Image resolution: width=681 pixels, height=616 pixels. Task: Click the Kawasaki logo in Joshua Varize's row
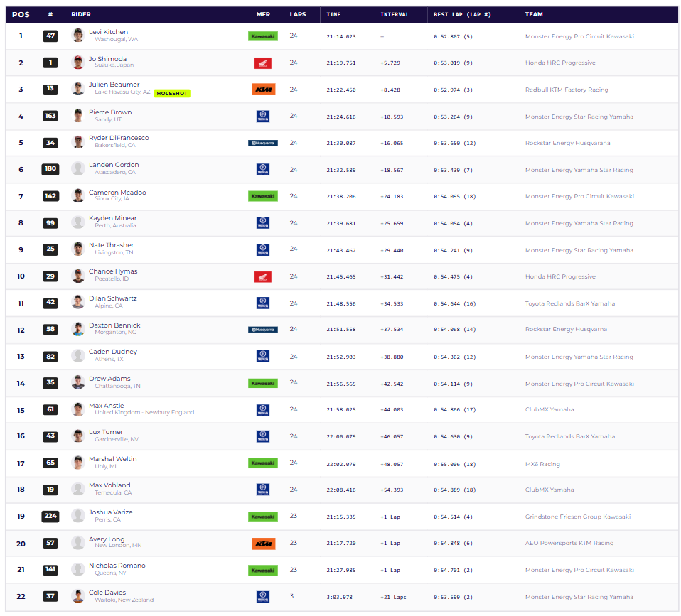pos(263,517)
